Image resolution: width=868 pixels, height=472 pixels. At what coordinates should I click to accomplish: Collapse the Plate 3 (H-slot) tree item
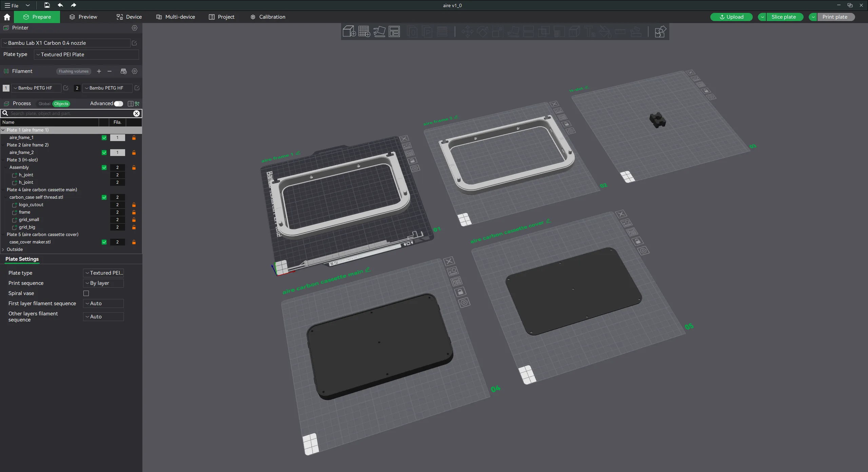[3, 160]
